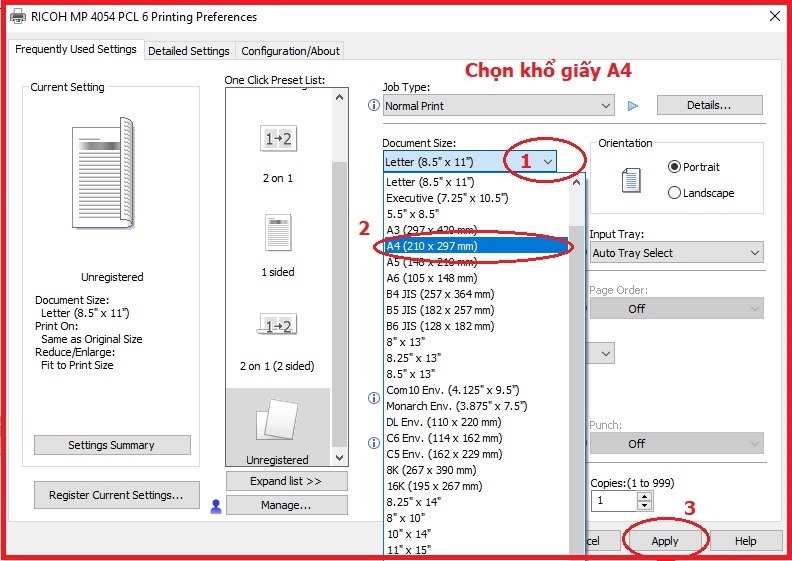Select A6 (105 x 148 mm) size
The image size is (792, 561).
coord(476,278)
